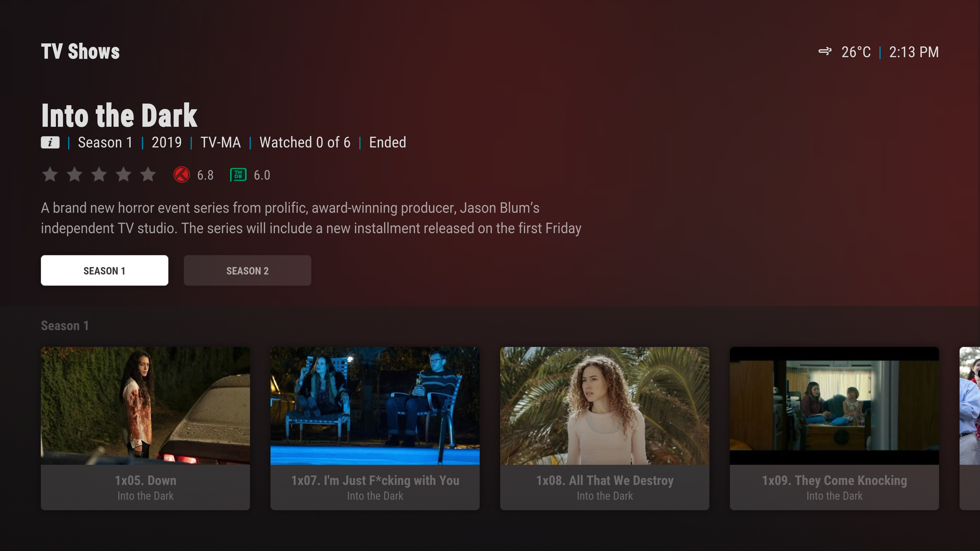Image resolution: width=980 pixels, height=551 pixels.
Task: Switch to SEASON 2
Action: [247, 270]
